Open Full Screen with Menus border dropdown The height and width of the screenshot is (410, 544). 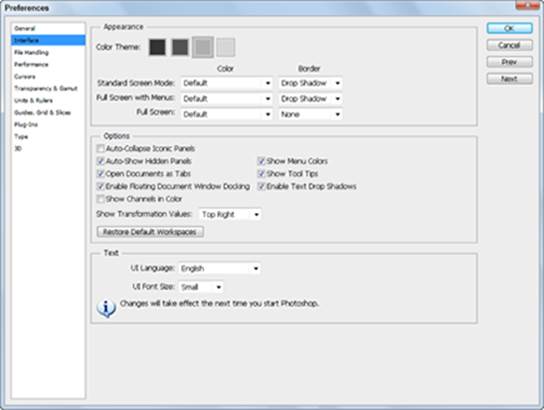[x=311, y=99]
